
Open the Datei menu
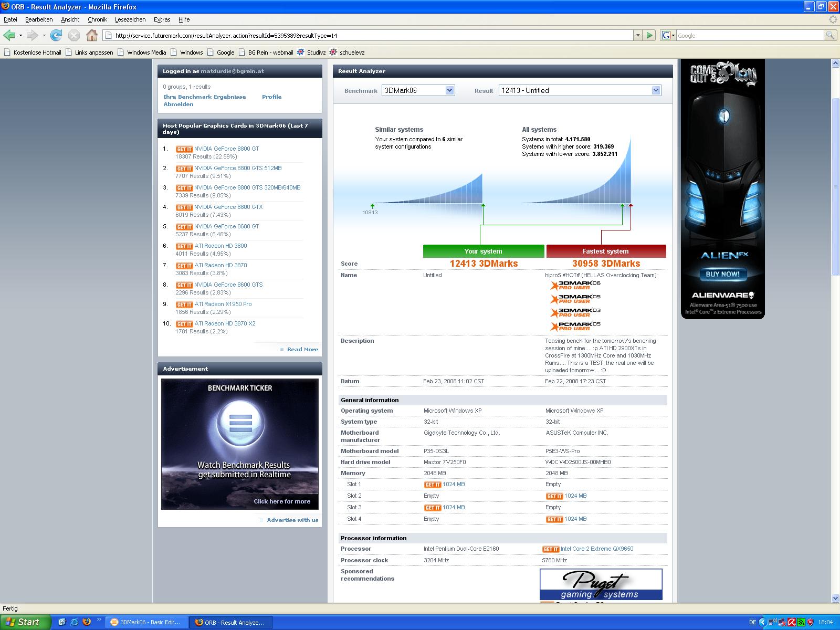[10, 19]
